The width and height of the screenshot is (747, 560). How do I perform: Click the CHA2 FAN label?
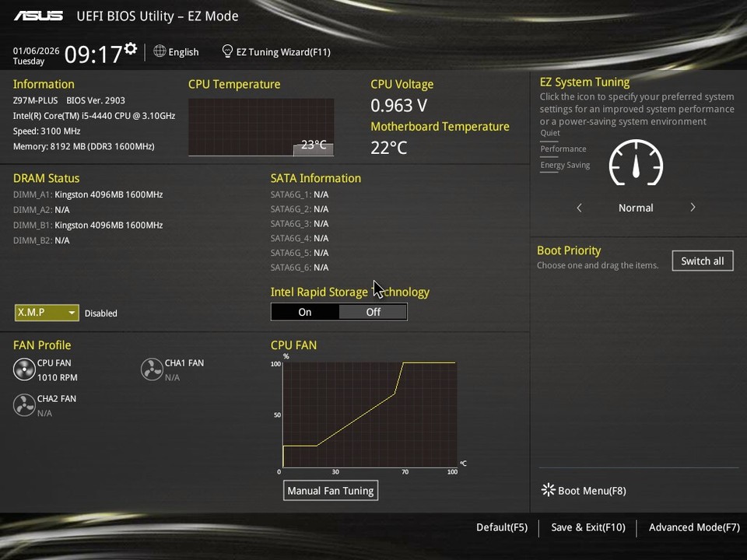pos(57,398)
